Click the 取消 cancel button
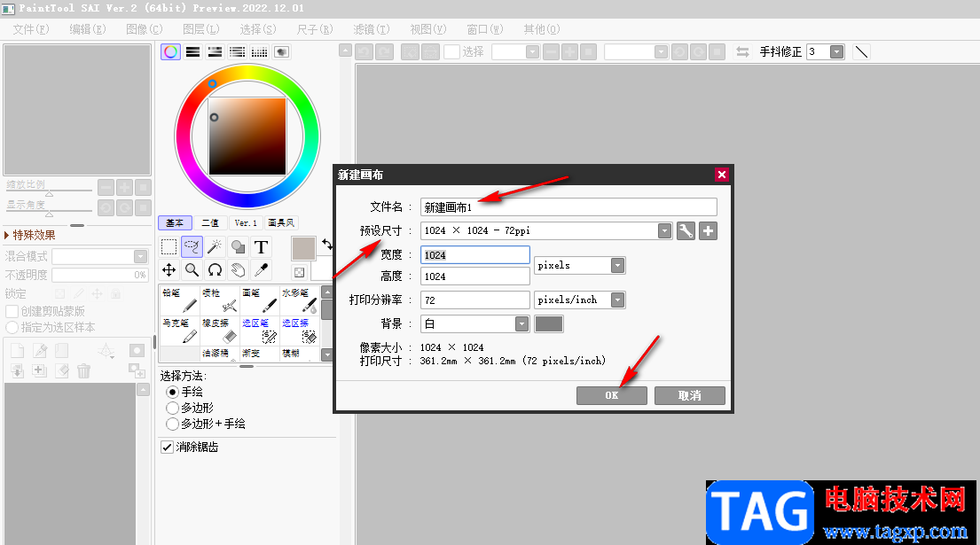Screen dimensions: 980x545 tap(689, 395)
